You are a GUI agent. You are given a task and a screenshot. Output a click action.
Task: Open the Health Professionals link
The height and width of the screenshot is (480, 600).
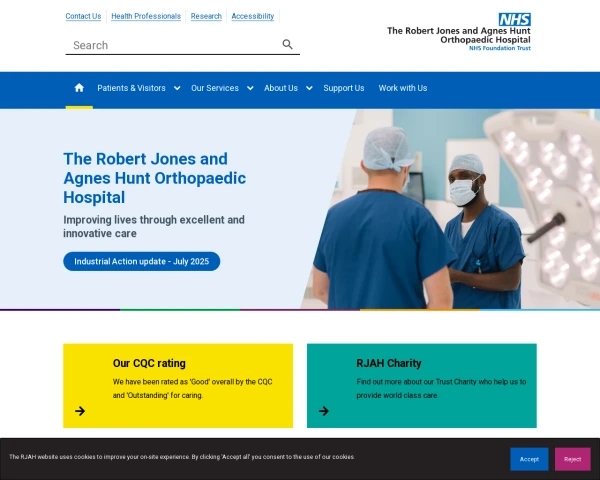pos(146,16)
